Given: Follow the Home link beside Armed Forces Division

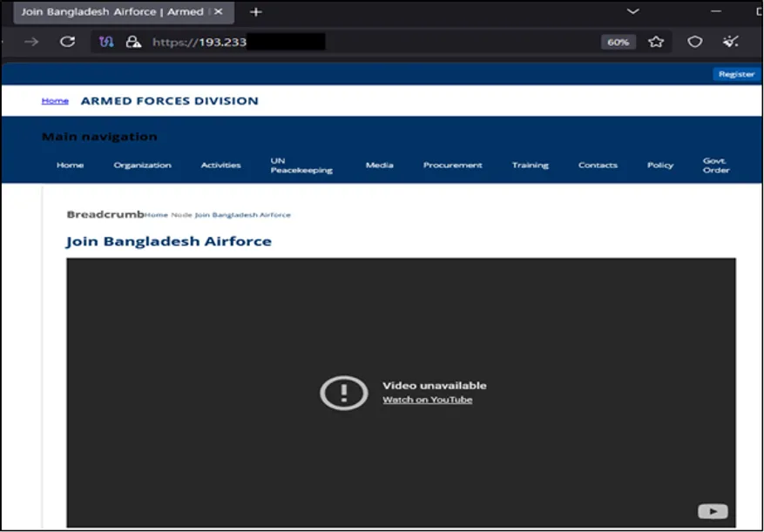Looking at the screenshot, I should 55,101.
